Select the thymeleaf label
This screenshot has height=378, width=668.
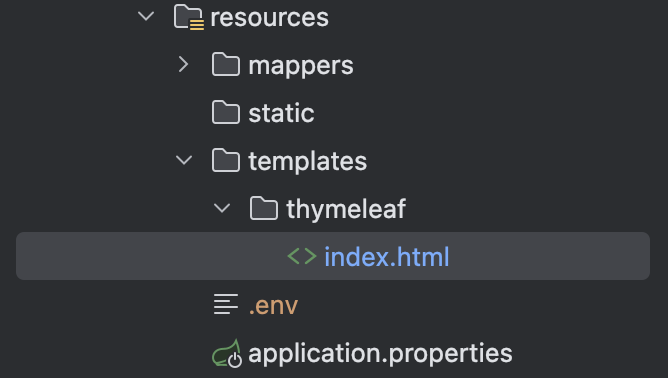pos(346,209)
